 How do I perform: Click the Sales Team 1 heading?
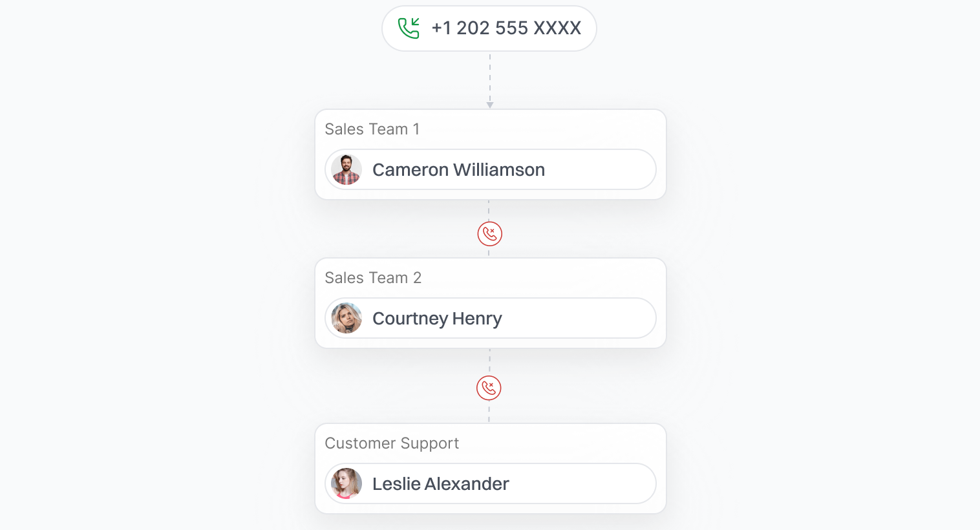tap(372, 129)
